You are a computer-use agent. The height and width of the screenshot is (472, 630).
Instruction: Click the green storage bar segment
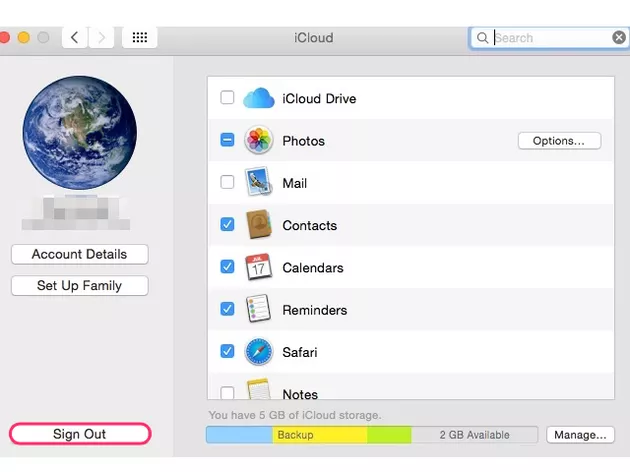pyautogui.click(x=389, y=435)
